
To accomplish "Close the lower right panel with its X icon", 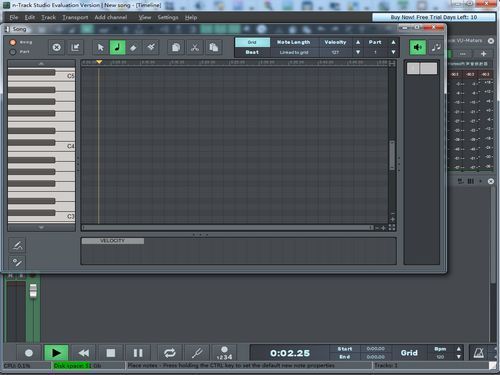I will point(491,181).
